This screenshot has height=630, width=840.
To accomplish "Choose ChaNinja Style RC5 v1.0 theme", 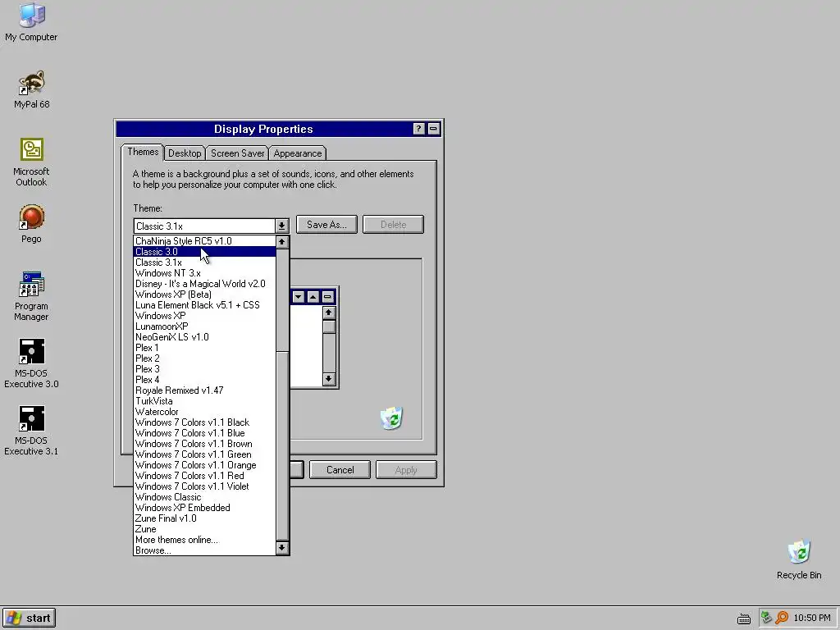I will 204,241.
